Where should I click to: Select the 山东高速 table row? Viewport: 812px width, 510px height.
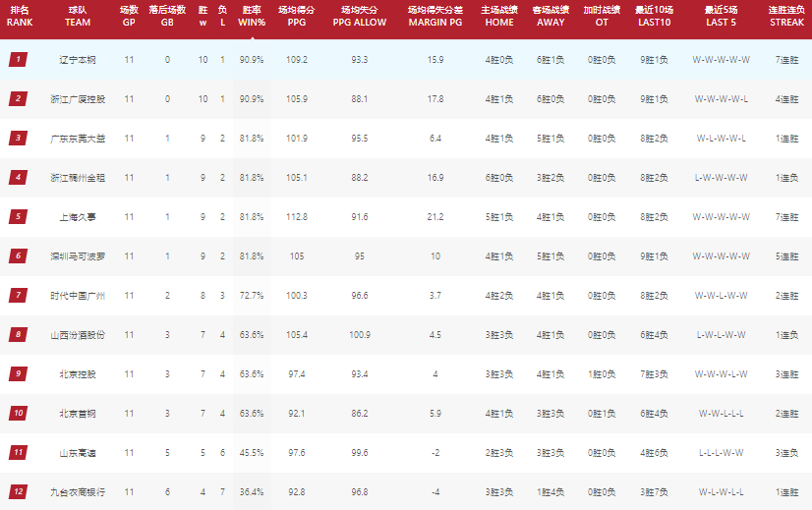[406, 453]
